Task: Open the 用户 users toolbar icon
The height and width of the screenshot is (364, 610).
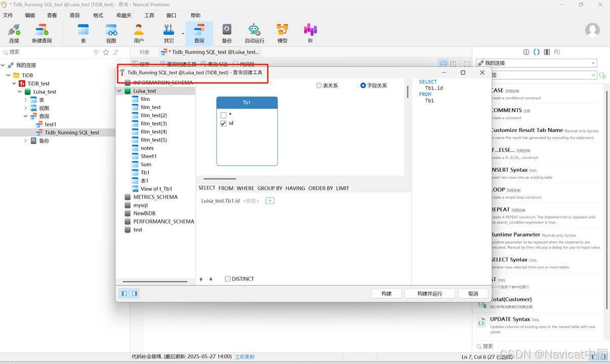Action: click(139, 33)
